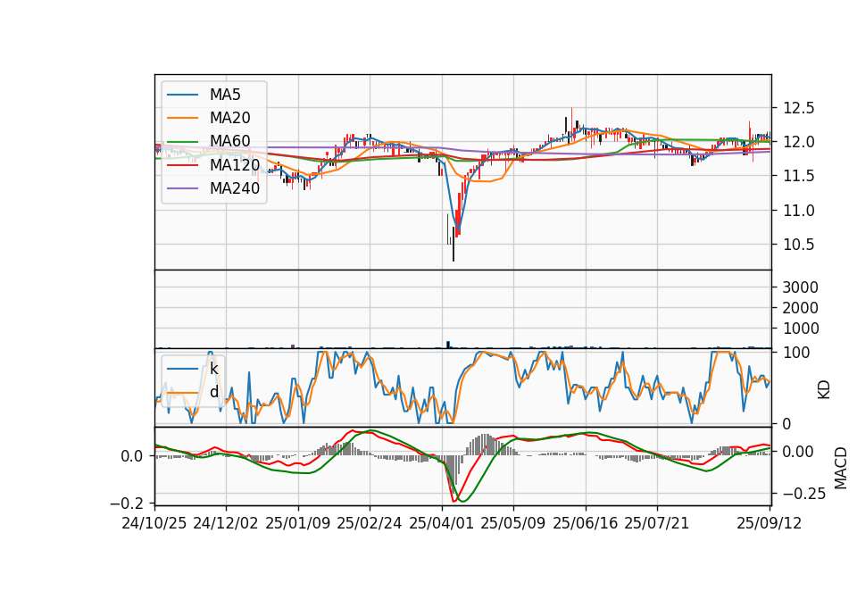
Task: Click the 11.5 price axis label
Action: [x=798, y=176]
